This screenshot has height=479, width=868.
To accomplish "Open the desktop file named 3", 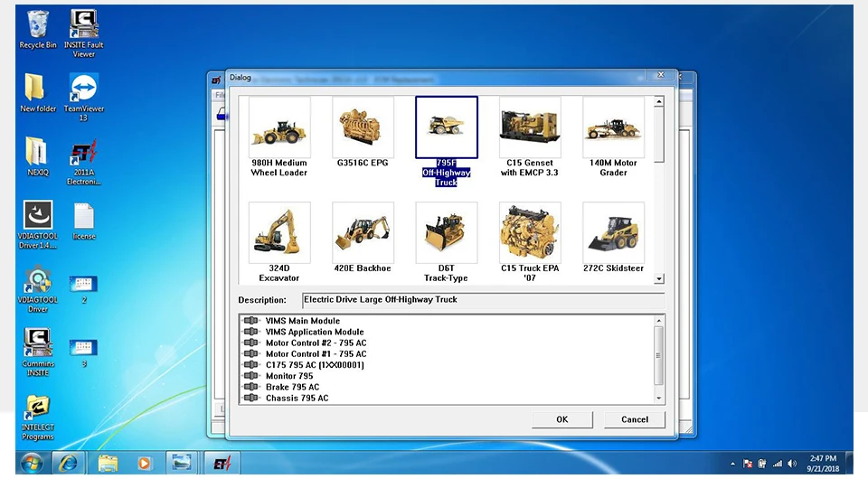I will (83, 352).
